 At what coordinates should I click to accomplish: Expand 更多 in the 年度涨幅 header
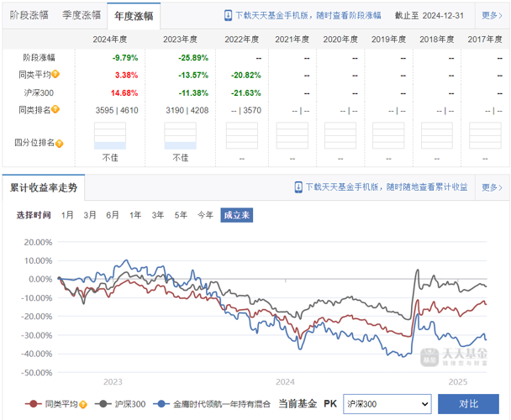[492, 15]
